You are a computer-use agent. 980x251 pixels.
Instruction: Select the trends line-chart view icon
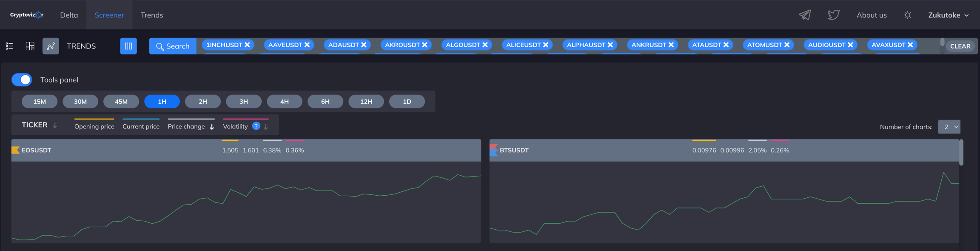(x=51, y=46)
